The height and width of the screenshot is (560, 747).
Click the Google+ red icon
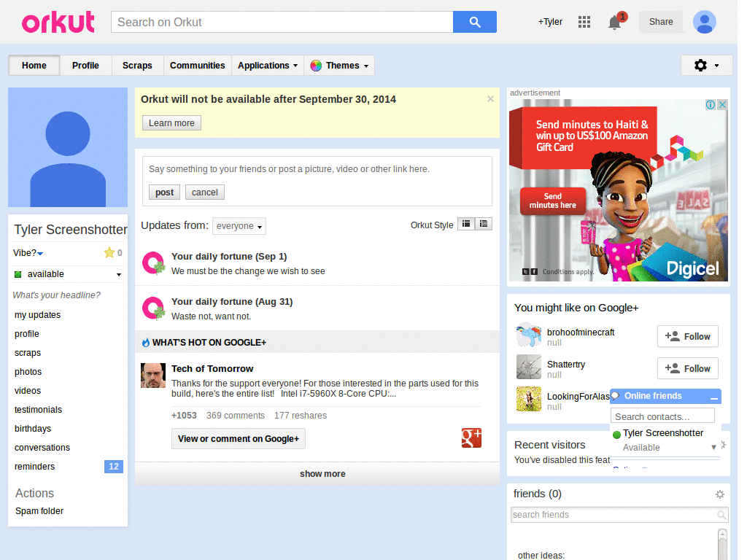point(471,438)
